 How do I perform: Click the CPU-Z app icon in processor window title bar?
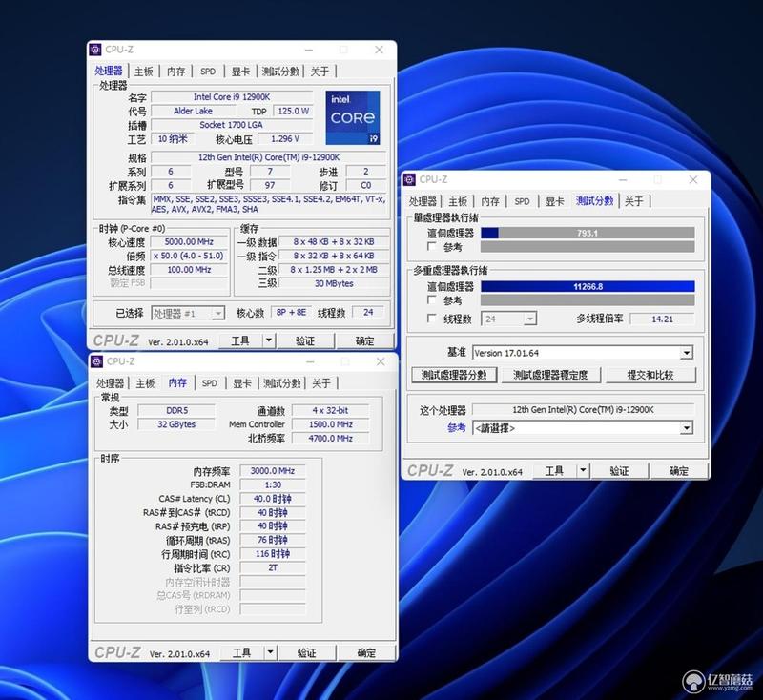[96, 50]
